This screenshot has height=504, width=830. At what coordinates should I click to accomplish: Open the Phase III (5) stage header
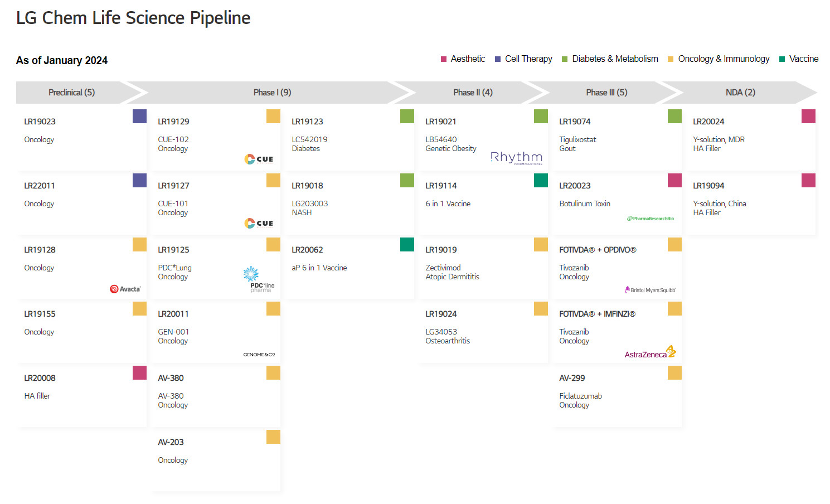(x=606, y=93)
